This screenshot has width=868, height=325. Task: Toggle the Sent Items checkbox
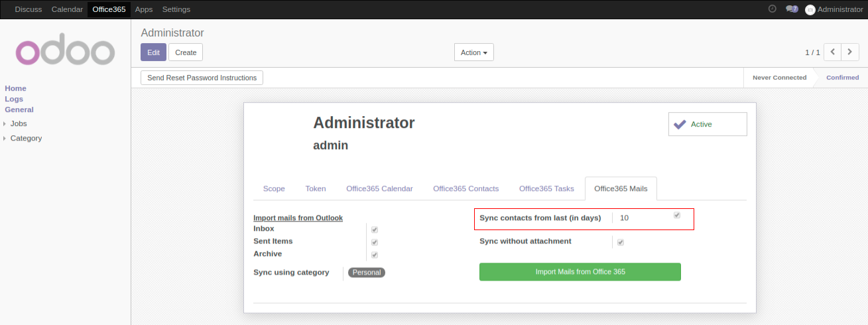375,242
